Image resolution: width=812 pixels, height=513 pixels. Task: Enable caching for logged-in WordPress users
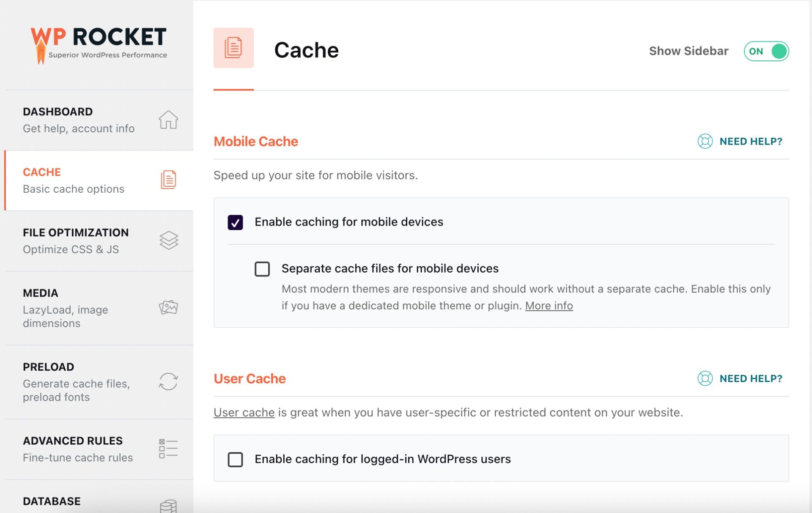[236, 459]
